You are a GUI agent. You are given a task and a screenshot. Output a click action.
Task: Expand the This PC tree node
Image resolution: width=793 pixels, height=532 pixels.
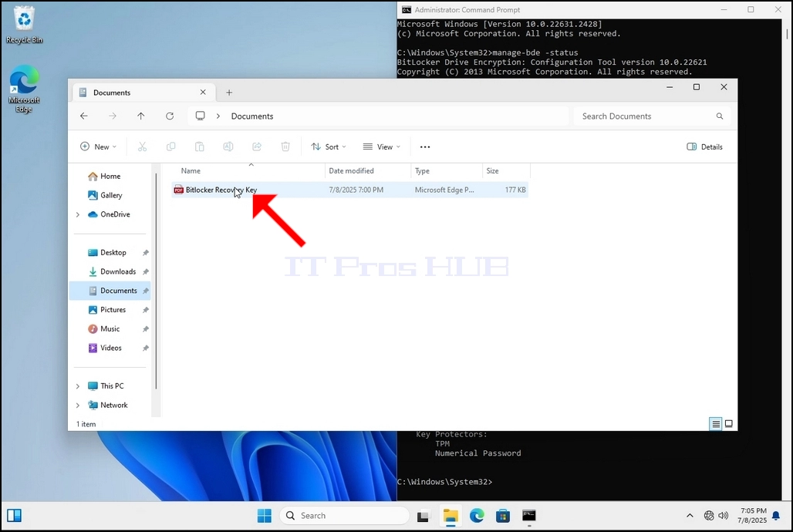click(78, 386)
